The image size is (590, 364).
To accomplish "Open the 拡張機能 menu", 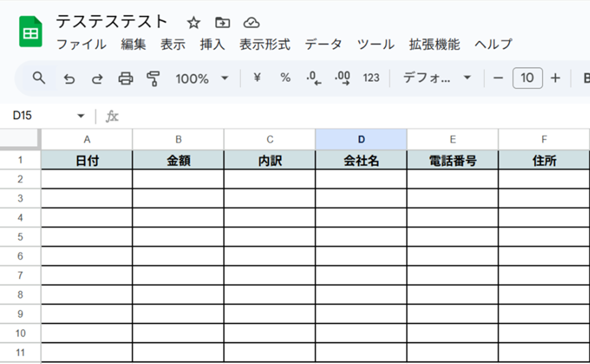I will tap(434, 45).
